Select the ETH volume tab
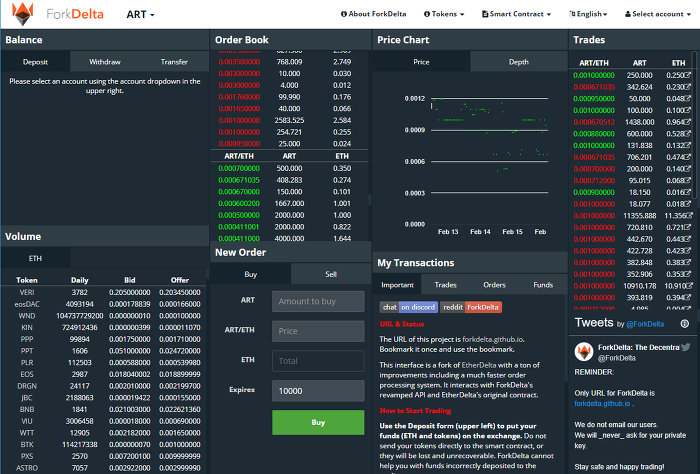 (35, 258)
